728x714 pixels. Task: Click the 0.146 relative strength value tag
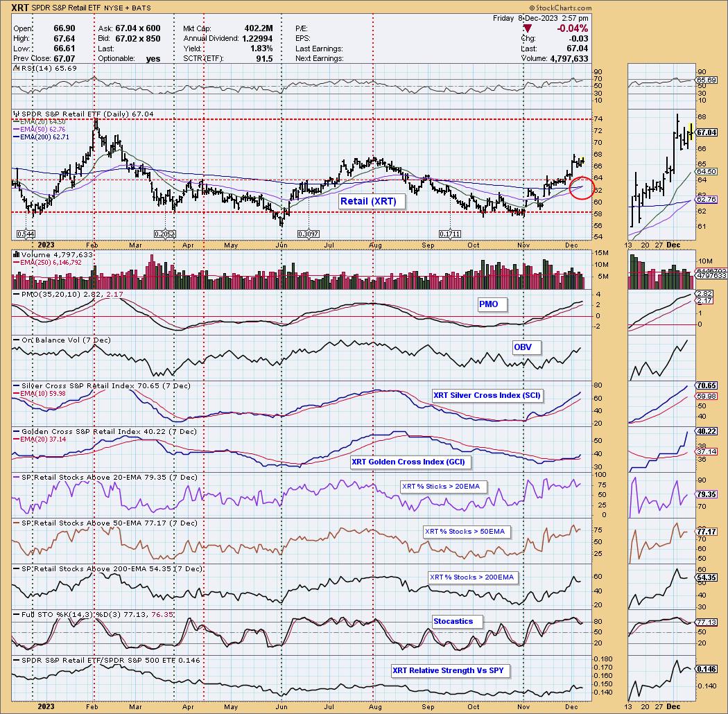click(x=707, y=669)
